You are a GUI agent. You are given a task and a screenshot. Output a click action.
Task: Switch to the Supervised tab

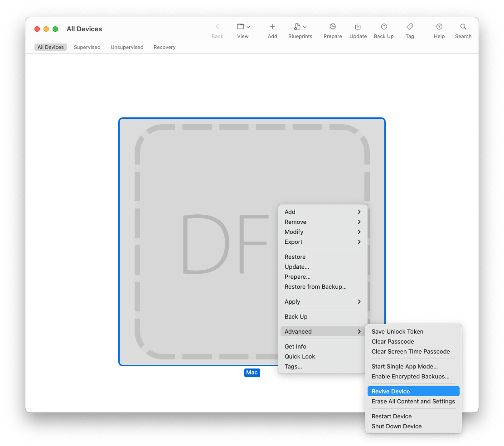point(87,47)
